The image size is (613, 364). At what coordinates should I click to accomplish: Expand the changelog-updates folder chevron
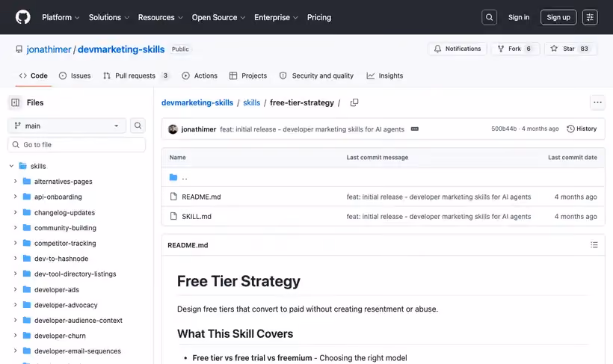coord(15,212)
